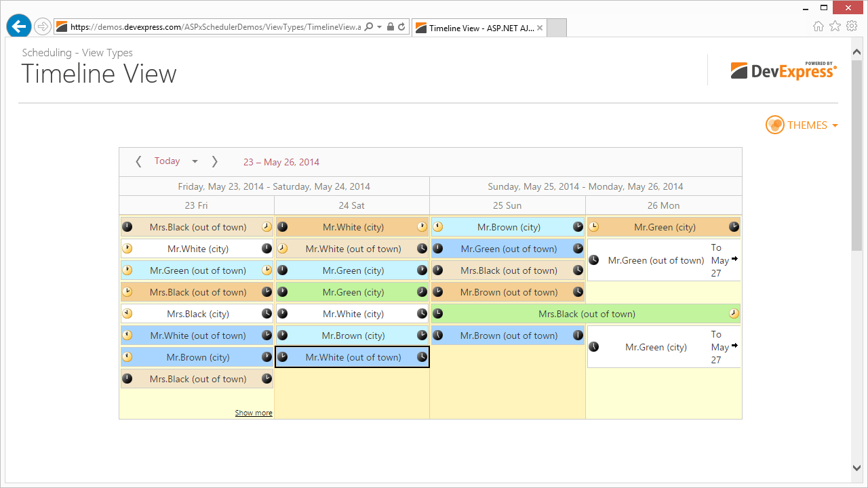Image resolution: width=868 pixels, height=488 pixels.
Task: Select the 25 Sun column header
Action: [x=507, y=205]
